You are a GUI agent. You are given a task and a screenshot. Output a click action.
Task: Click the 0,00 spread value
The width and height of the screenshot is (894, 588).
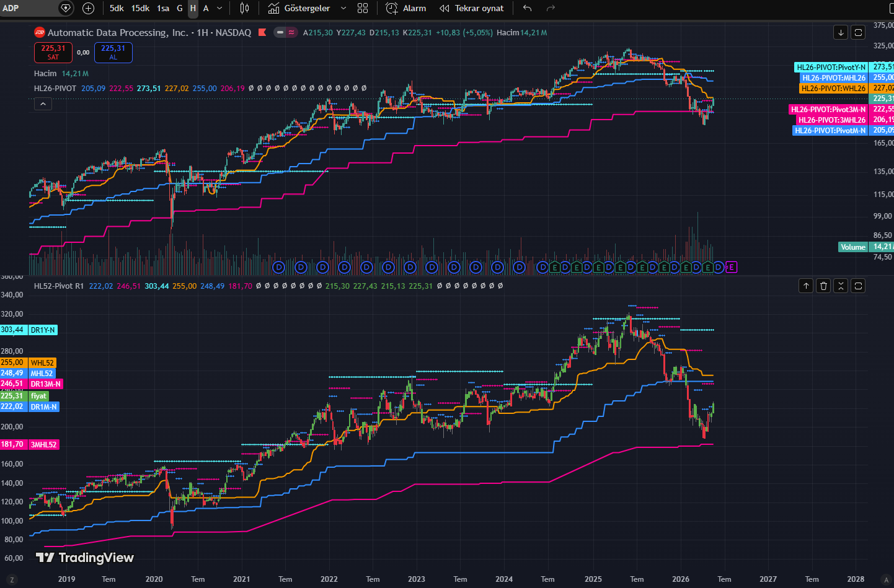tap(83, 53)
